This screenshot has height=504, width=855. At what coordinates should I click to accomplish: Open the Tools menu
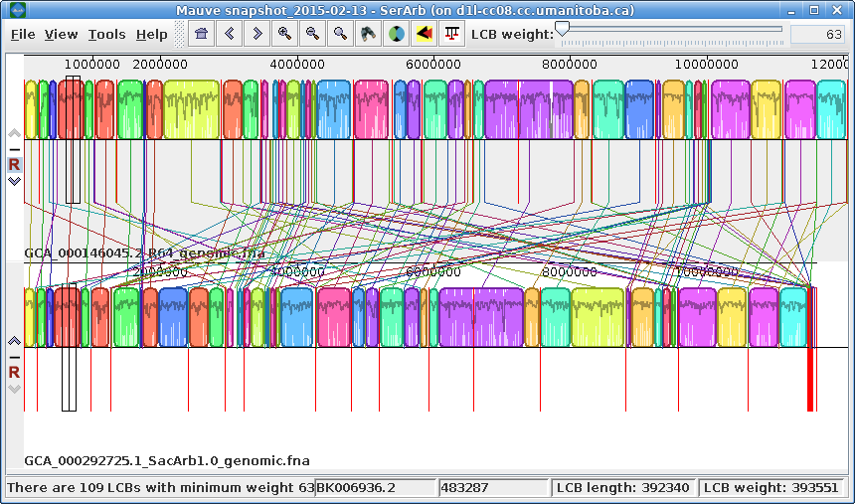coord(106,34)
